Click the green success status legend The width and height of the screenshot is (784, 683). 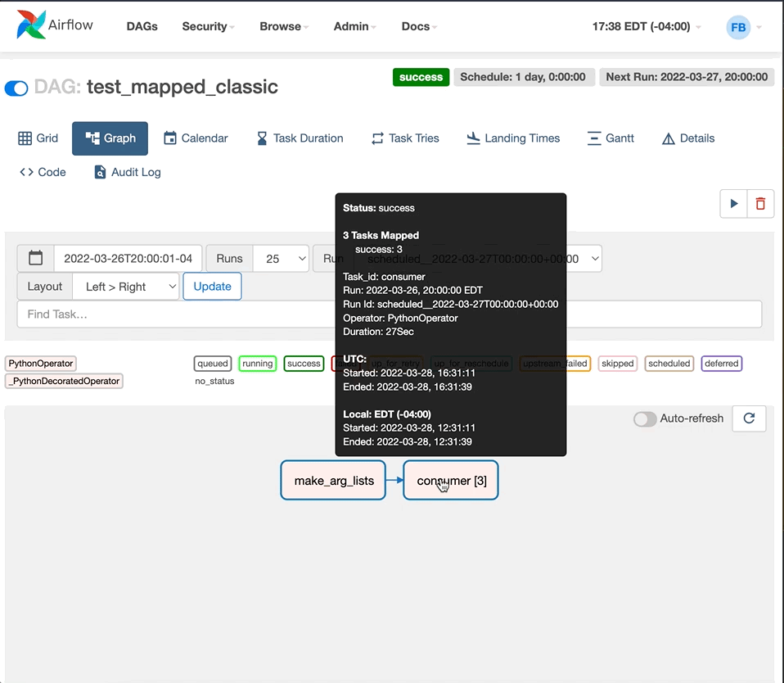(304, 364)
